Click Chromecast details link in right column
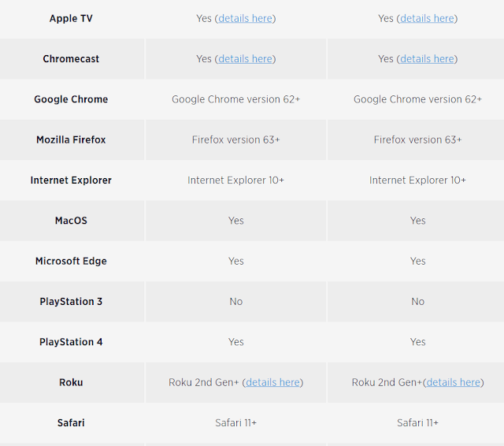Viewport: 504px width, 446px height. click(x=427, y=58)
